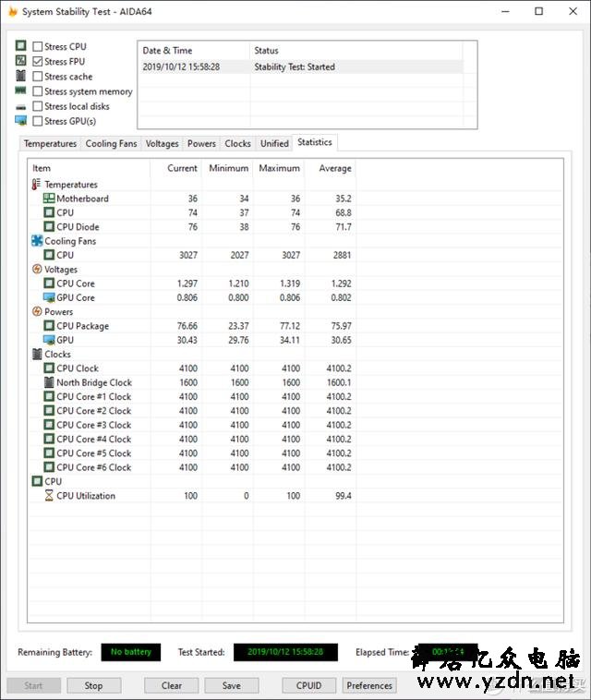Click the Test Started timestamp field

coord(285,652)
